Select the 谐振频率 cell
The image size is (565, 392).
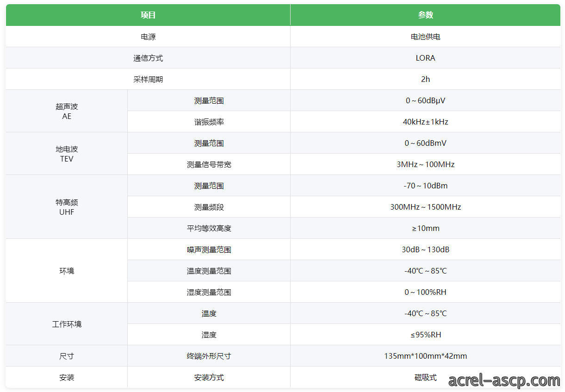(x=209, y=122)
